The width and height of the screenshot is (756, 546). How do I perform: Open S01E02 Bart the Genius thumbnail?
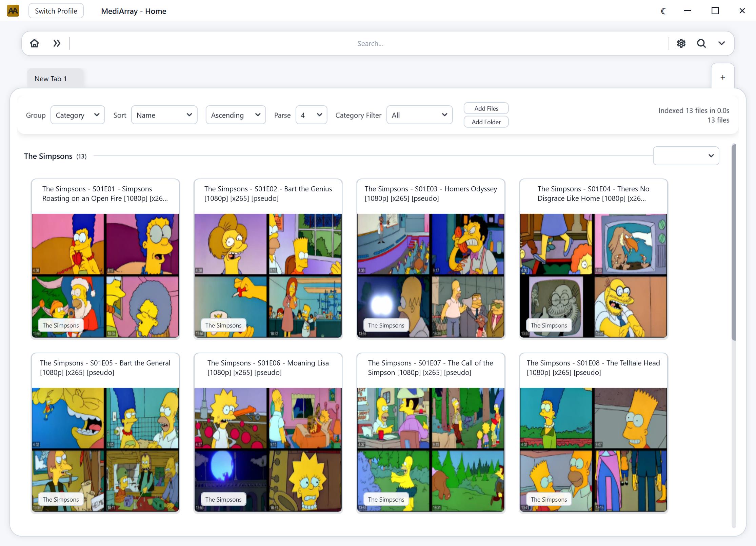point(268,275)
